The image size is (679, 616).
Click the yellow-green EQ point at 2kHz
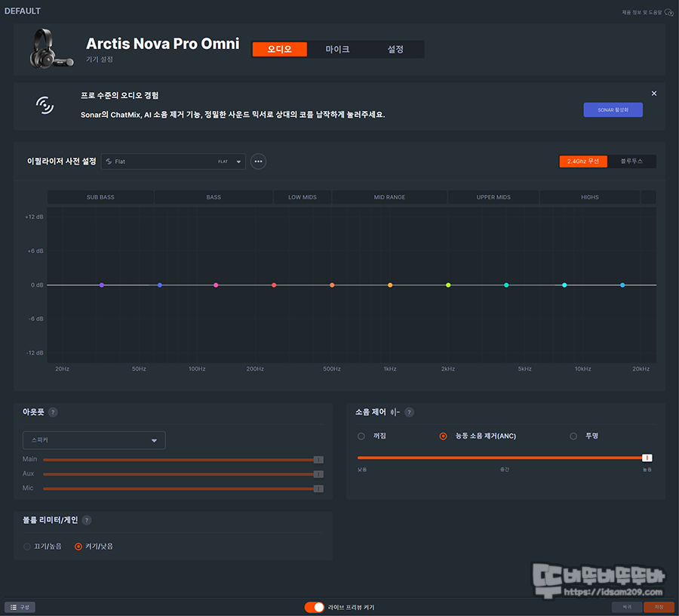(x=448, y=285)
